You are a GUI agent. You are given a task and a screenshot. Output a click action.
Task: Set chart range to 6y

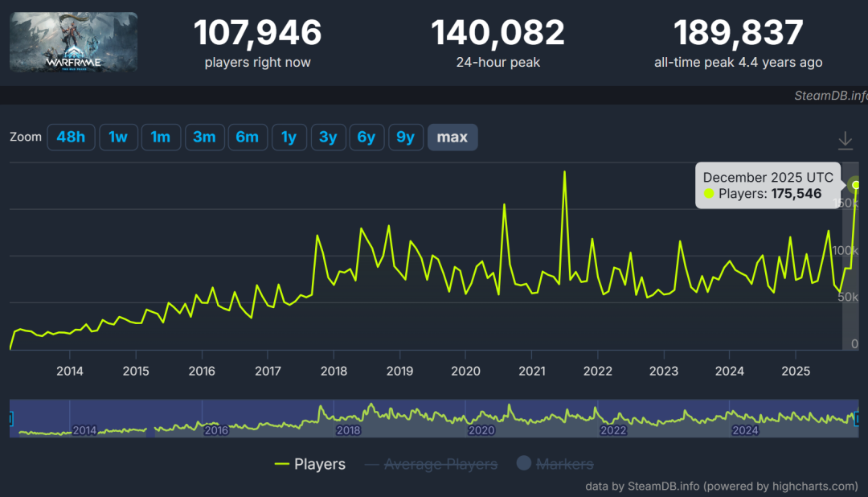tap(366, 138)
